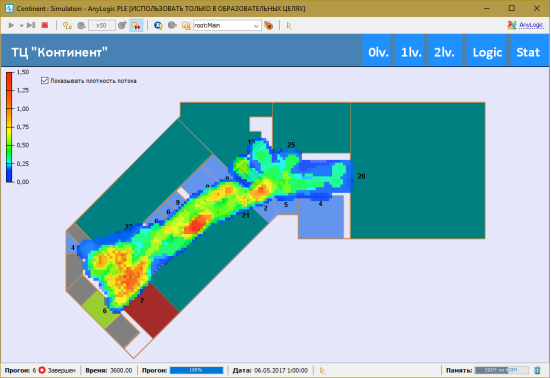Click the memory usage bar in status bar
This screenshot has width=551, height=378.
point(501,370)
